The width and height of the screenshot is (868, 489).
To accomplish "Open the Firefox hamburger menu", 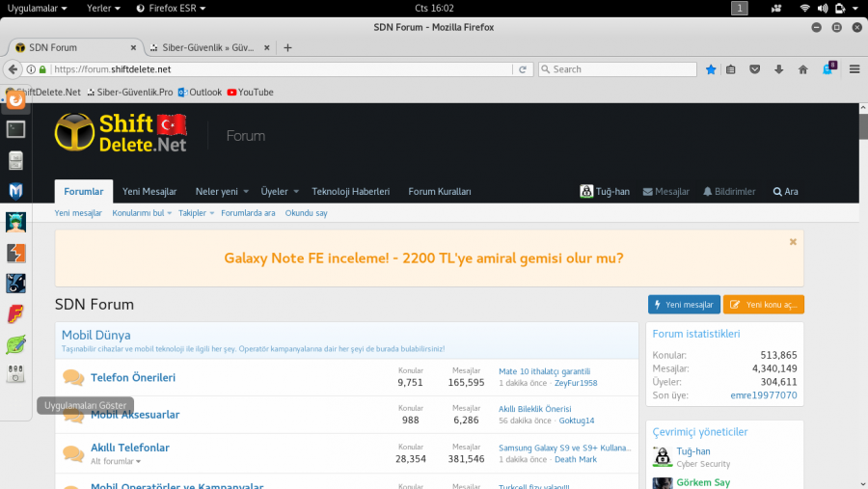I will coord(854,69).
